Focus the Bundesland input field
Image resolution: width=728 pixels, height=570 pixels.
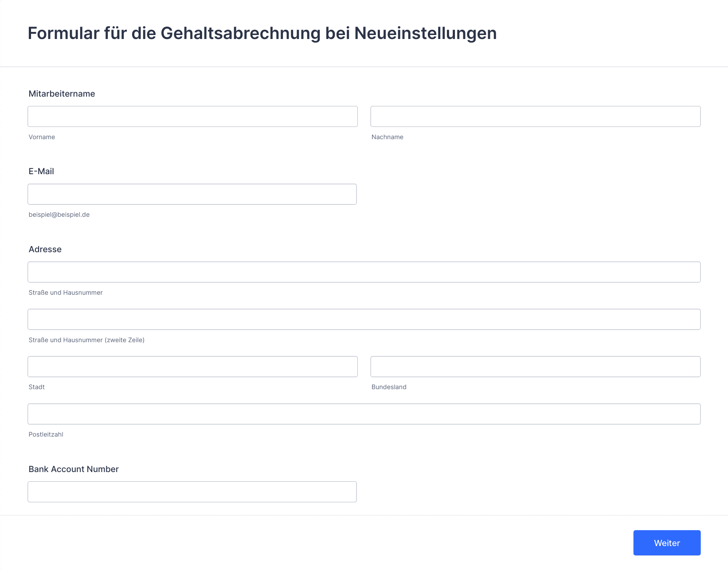click(536, 367)
